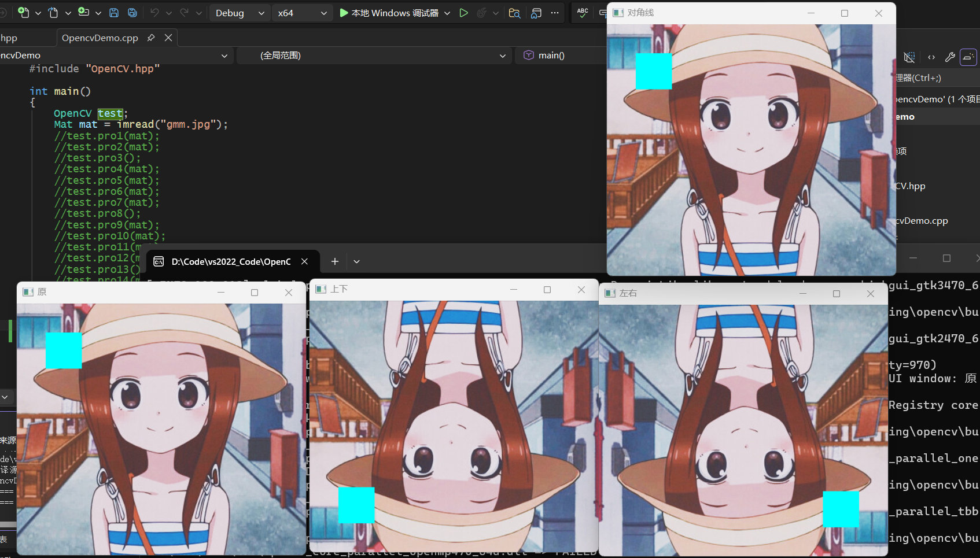Click the ABC spell checker icon

point(583,12)
